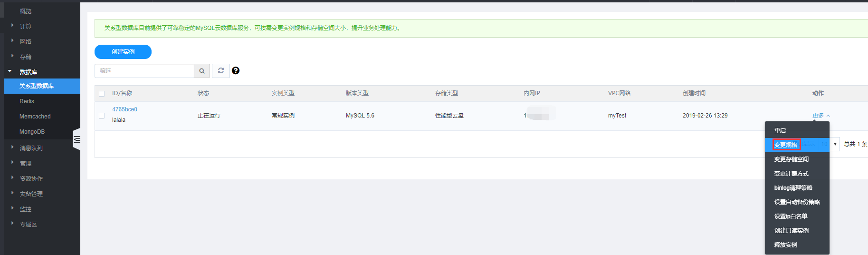Select 变更规格 from the context menu
Screen dimensions: 868x255
pyautogui.click(x=786, y=145)
